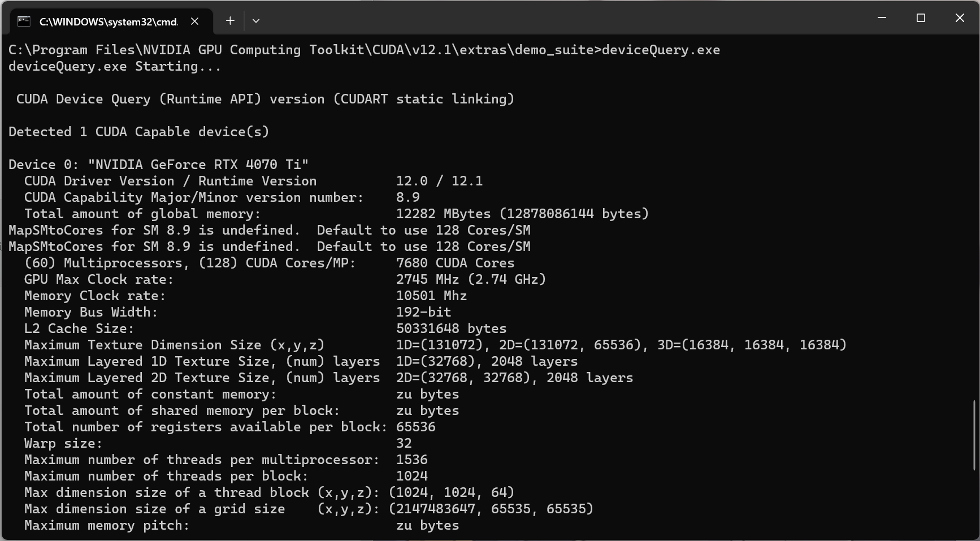Click the GPU Max Clock rate label
The image size is (980, 541).
(99, 279)
